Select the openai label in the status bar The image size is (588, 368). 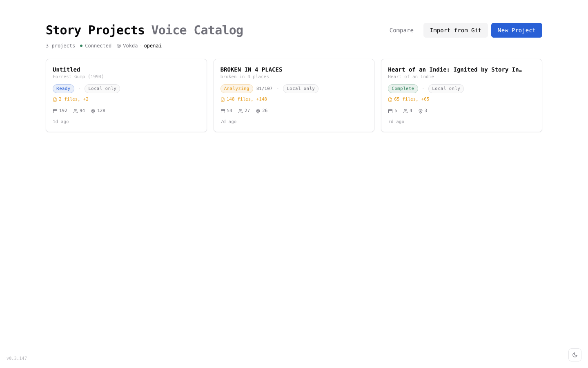click(x=153, y=46)
